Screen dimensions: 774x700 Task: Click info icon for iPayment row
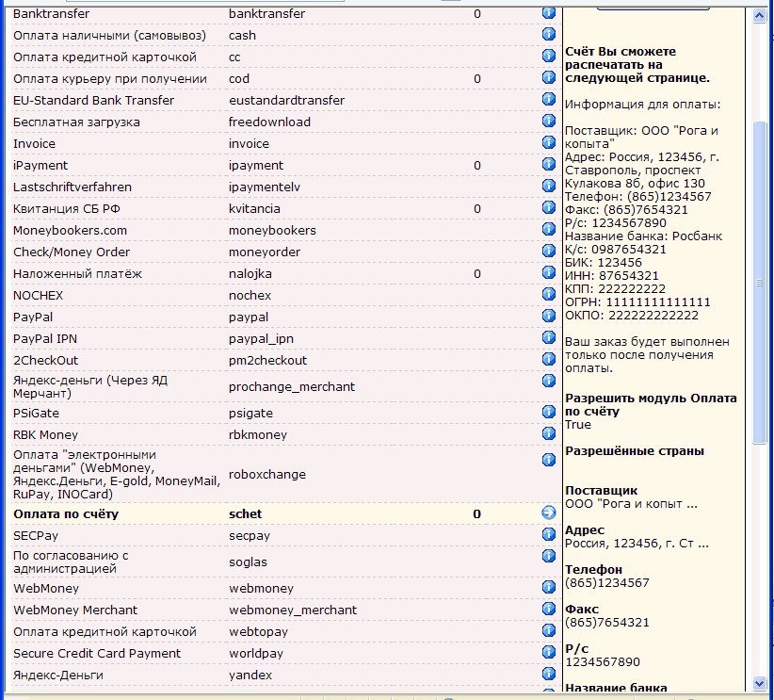point(548,164)
